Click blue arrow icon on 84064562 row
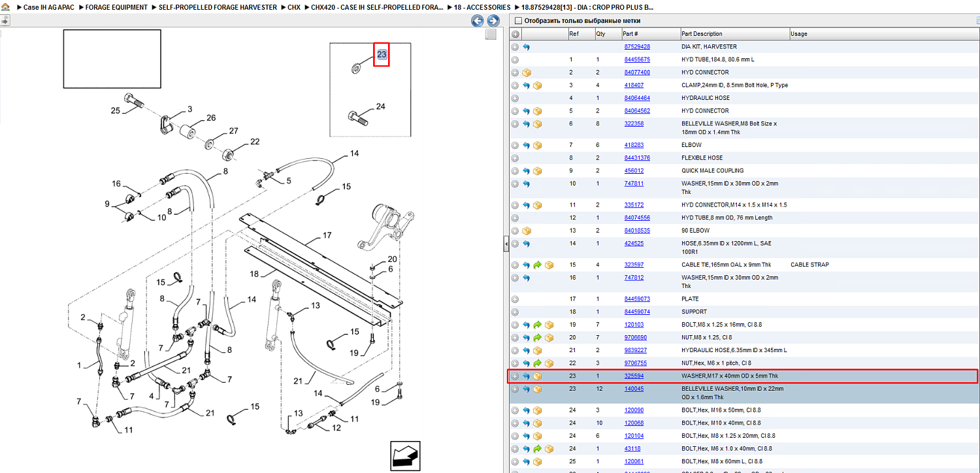This screenshot has width=980, height=473. coord(526,111)
